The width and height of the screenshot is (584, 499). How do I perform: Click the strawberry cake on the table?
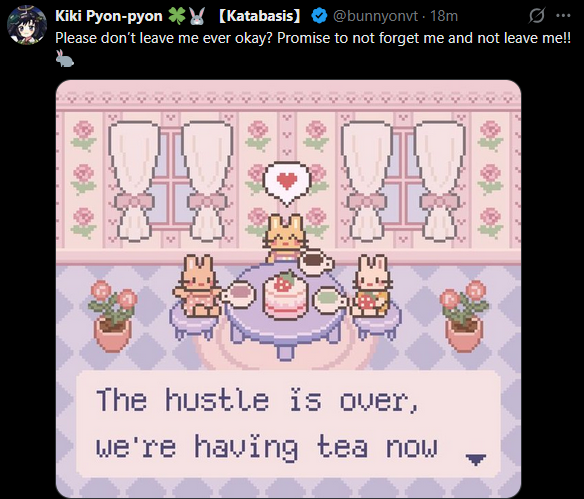pos(286,295)
